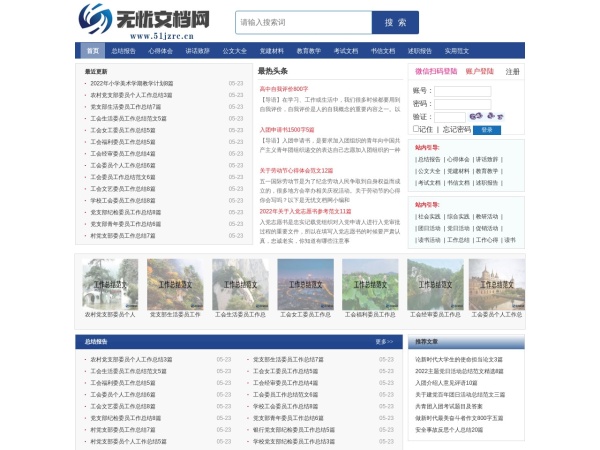Click the 忘记密码 forgot password link

click(x=456, y=129)
